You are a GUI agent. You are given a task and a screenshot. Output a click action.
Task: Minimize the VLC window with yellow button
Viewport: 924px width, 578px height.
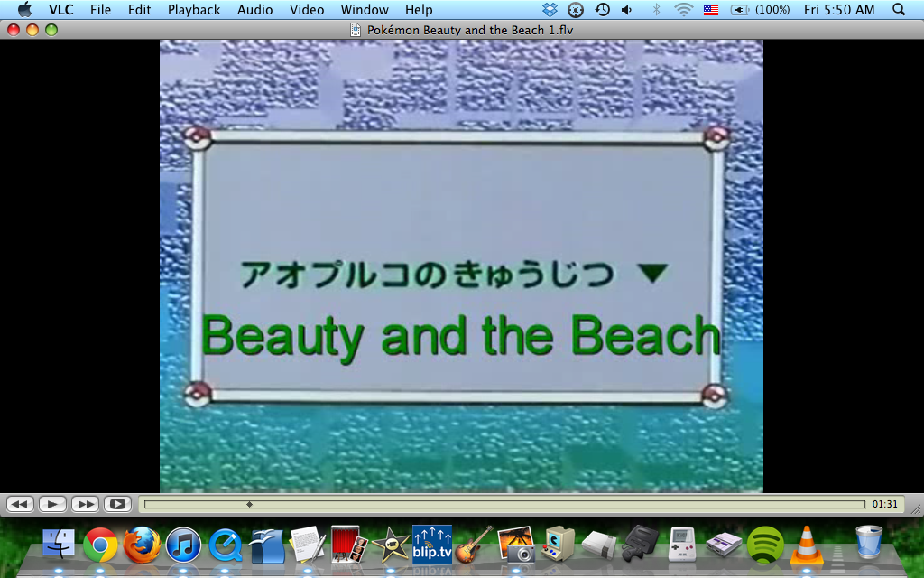[x=32, y=30]
